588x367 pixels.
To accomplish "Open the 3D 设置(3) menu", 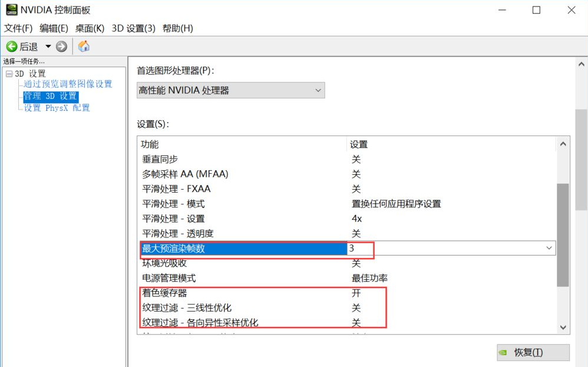I will coord(134,28).
